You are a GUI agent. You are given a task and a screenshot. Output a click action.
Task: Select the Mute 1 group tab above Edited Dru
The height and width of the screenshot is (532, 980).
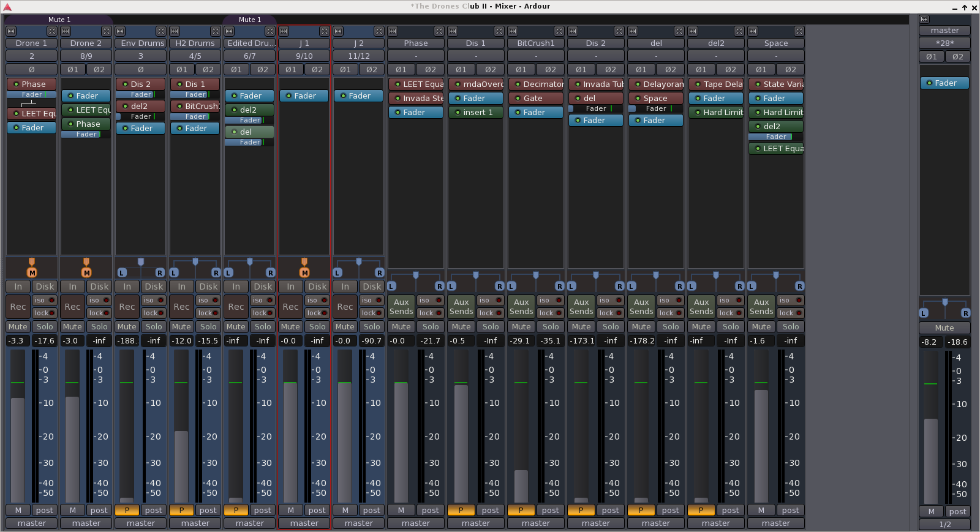click(249, 20)
